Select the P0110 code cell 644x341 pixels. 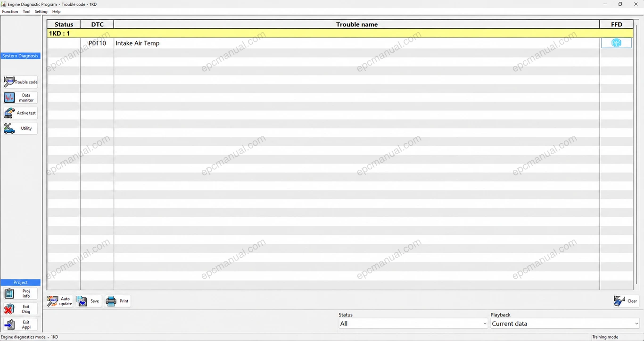click(97, 43)
